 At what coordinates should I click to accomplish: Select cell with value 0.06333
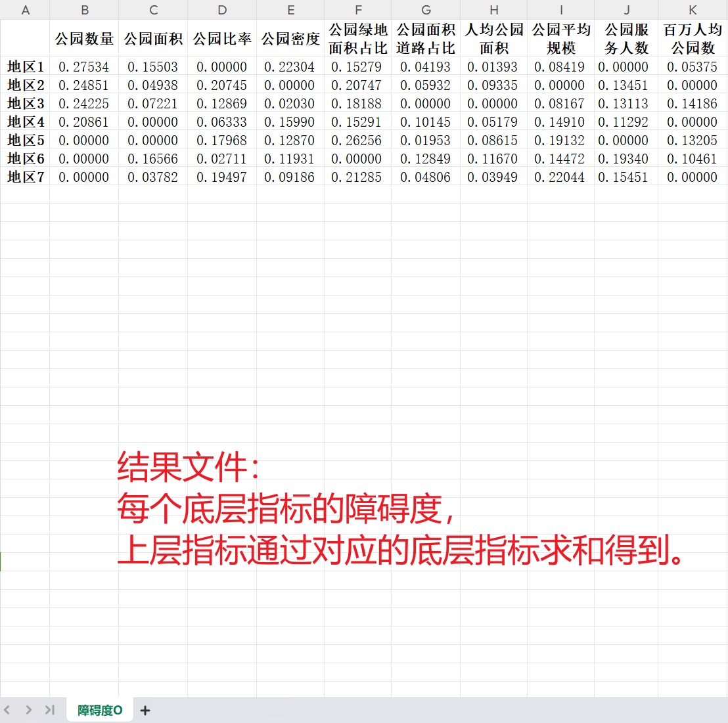click(222, 122)
